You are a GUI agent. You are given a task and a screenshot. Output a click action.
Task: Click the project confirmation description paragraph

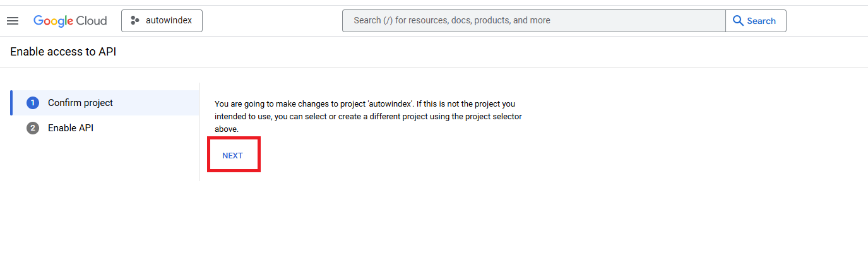pyautogui.click(x=369, y=115)
